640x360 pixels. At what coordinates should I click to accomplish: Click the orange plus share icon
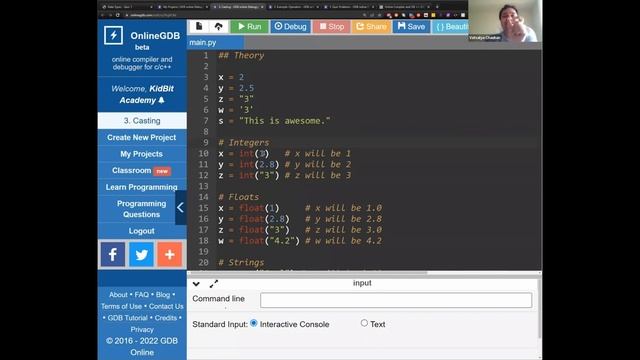click(x=170, y=254)
